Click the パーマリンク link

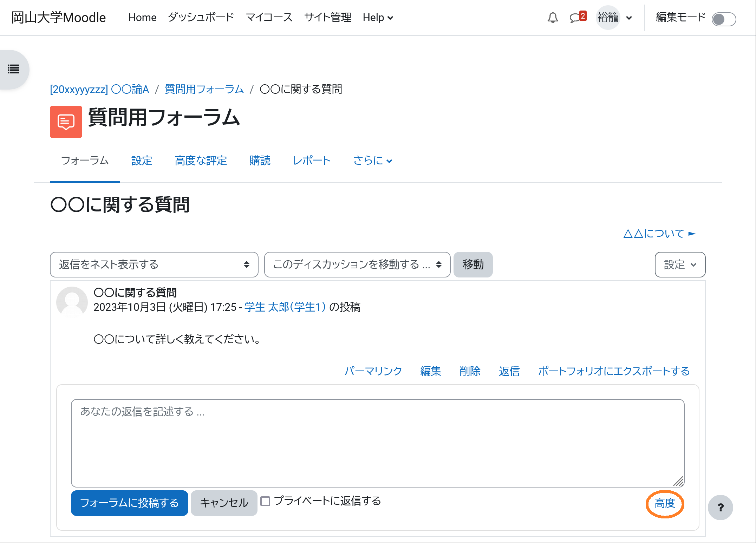click(x=373, y=371)
